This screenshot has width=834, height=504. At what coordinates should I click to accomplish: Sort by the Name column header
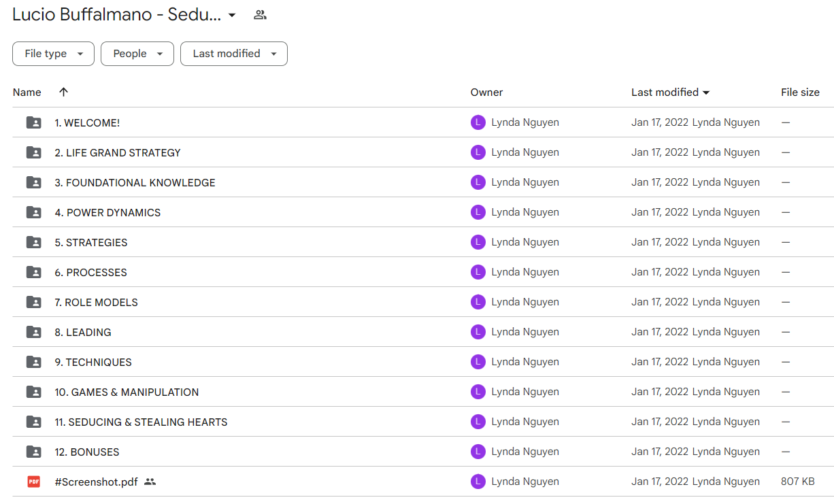pos(27,93)
